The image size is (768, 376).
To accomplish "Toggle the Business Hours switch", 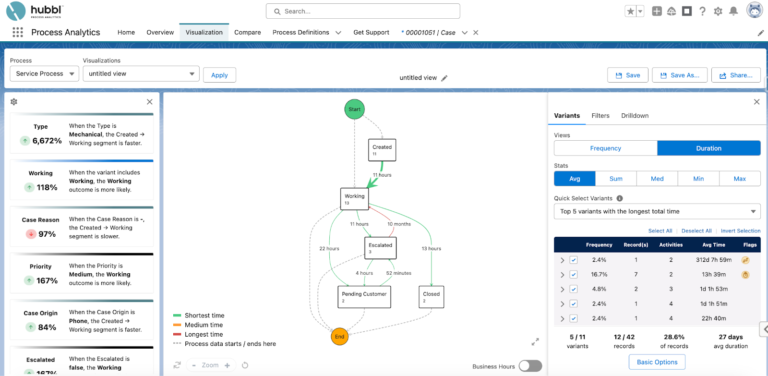I will (530, 366).
